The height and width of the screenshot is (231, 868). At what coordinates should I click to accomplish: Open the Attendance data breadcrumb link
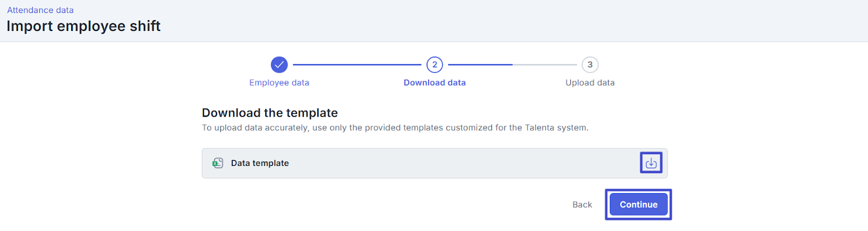(40, 10)
